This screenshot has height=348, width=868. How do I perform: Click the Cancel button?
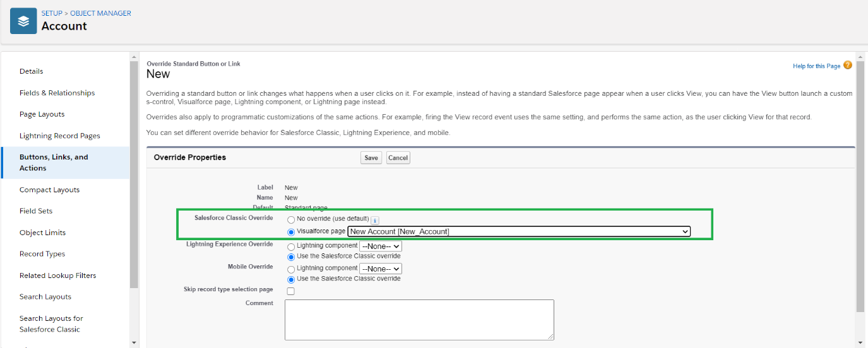398,158
